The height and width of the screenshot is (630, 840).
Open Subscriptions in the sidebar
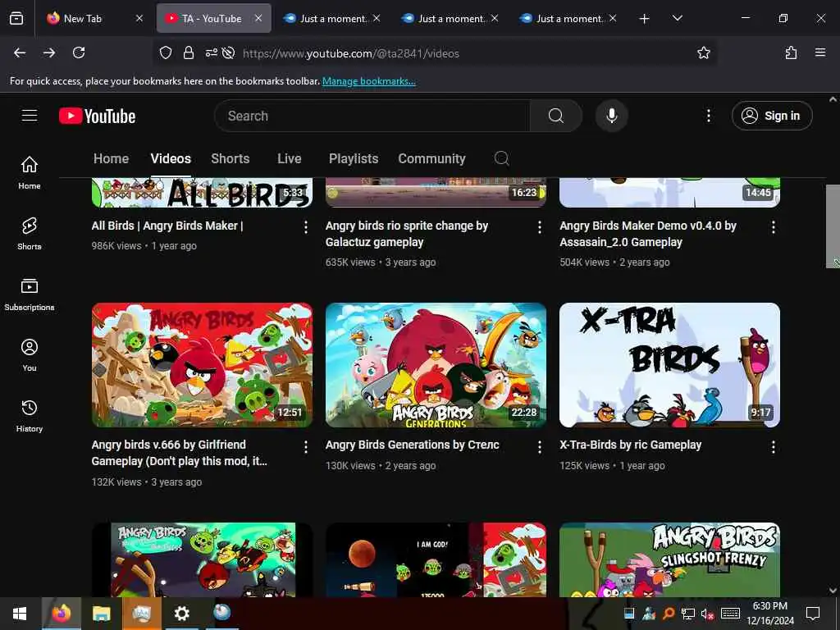click(30, 294)
